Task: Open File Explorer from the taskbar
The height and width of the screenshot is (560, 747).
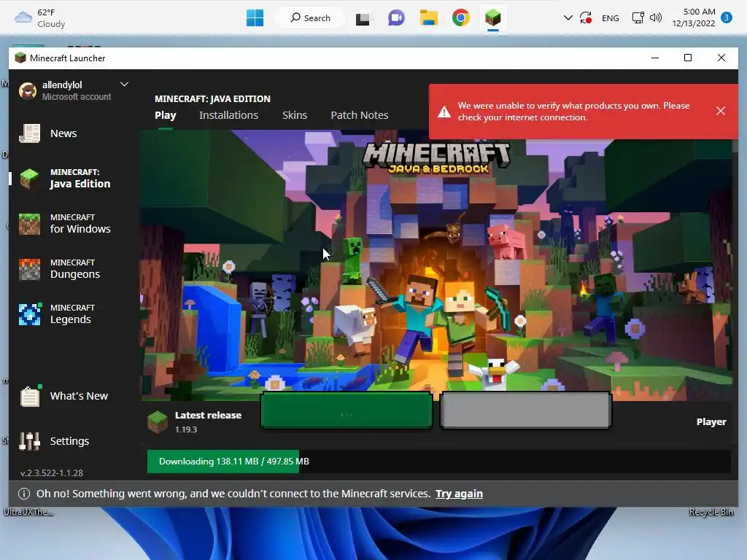Action: coord(429,18)
